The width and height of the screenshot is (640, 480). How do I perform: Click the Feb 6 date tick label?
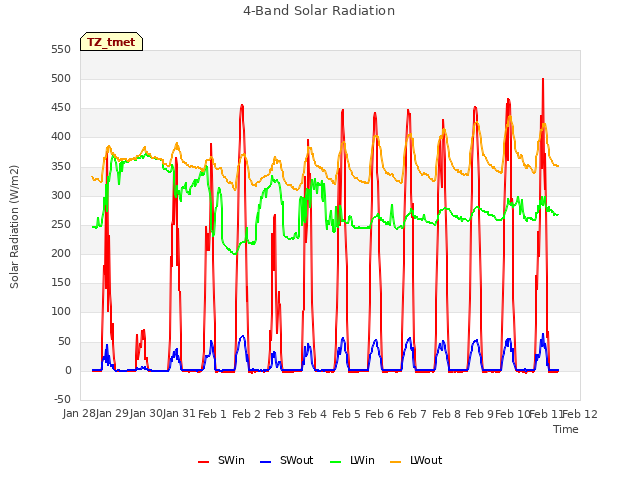[379, 414]
